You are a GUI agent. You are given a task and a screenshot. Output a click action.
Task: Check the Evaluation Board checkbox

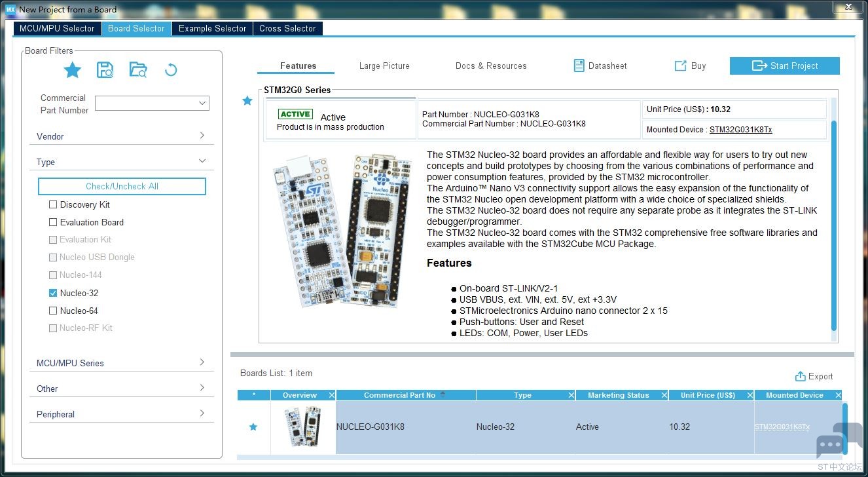click(x=53, y=222)
